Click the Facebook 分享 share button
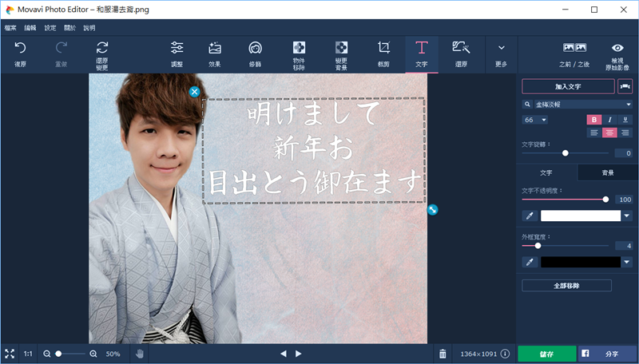The height and width of the screenshot is (364, 639). click(608, 354)
